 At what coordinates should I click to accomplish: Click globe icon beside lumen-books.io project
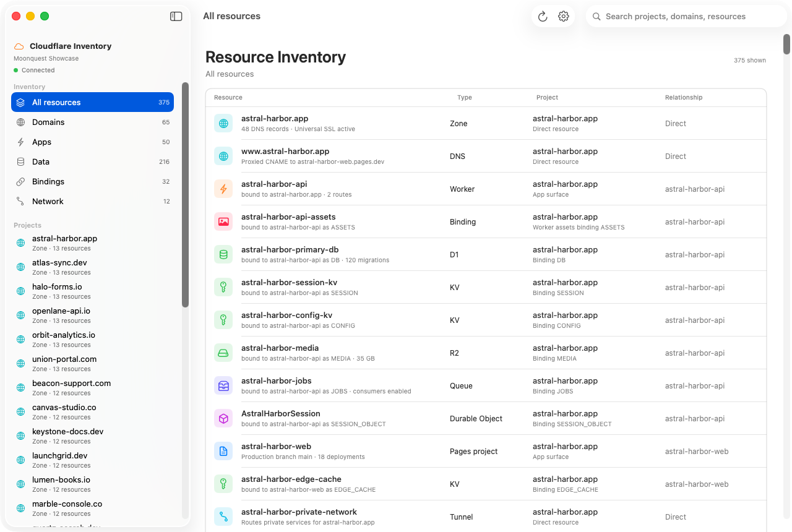coord(20,484)
